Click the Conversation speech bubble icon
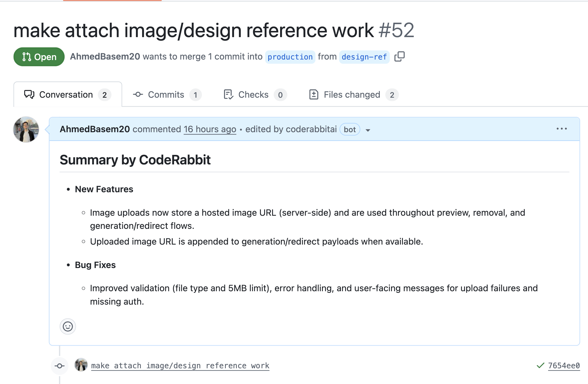Screen dimensions: 588x384 point(29,95)
